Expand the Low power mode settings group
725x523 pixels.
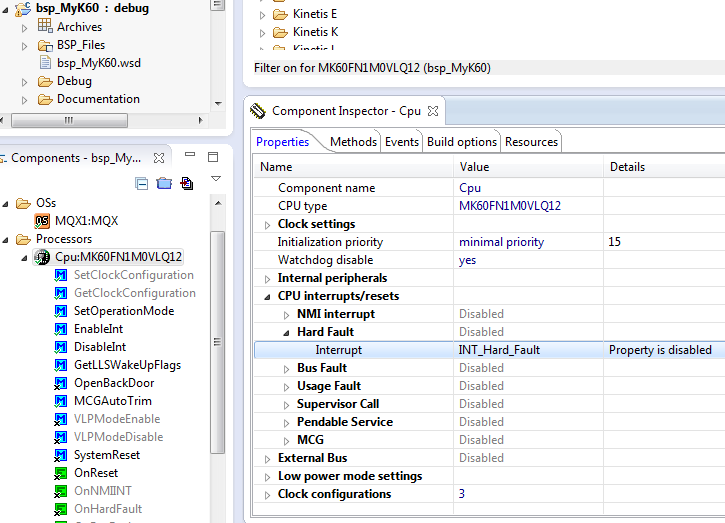(x=267, y=476)
